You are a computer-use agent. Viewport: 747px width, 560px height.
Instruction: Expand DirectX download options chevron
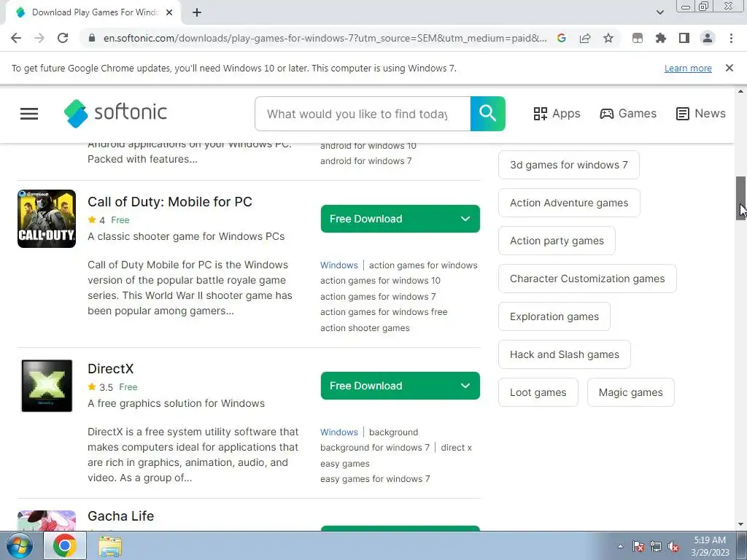pyautogui.click(x=465, y=386)
